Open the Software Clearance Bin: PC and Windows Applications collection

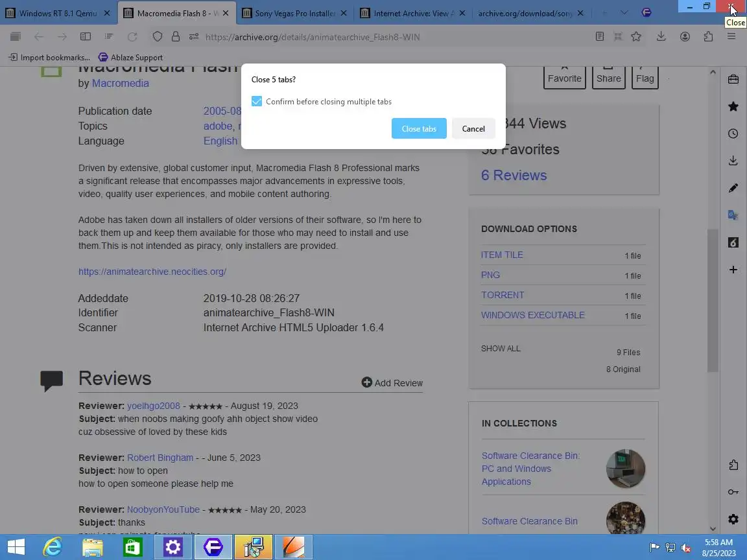(x=530, y=469)
